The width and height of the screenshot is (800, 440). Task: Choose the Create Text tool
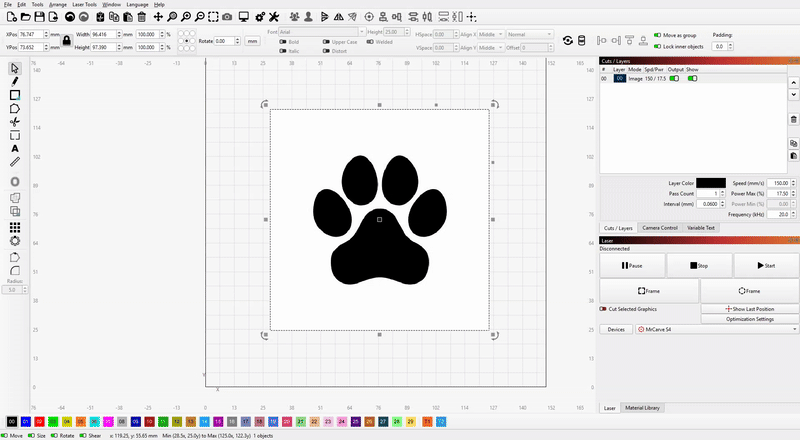click(x=15, y=148)
